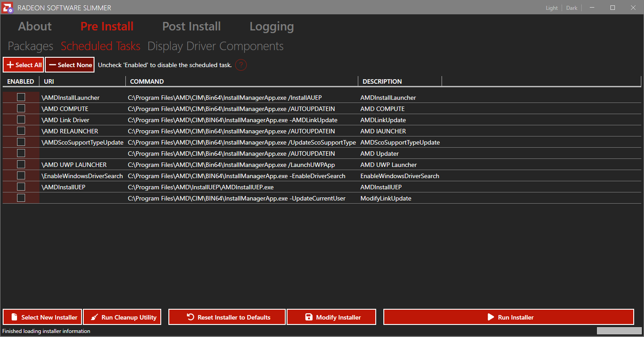
Task: Launch the Run Cleanup Utility button
Action: click(x=122, y=317)
